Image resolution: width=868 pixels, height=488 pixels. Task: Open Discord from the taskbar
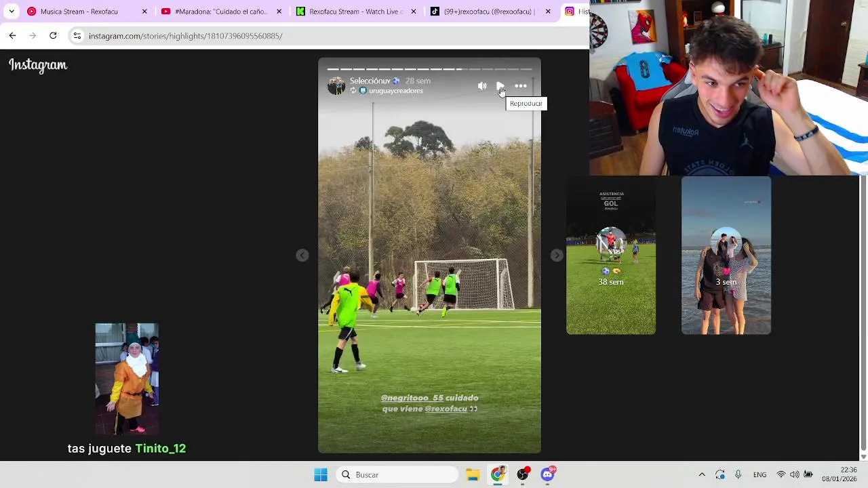(548, 474)
